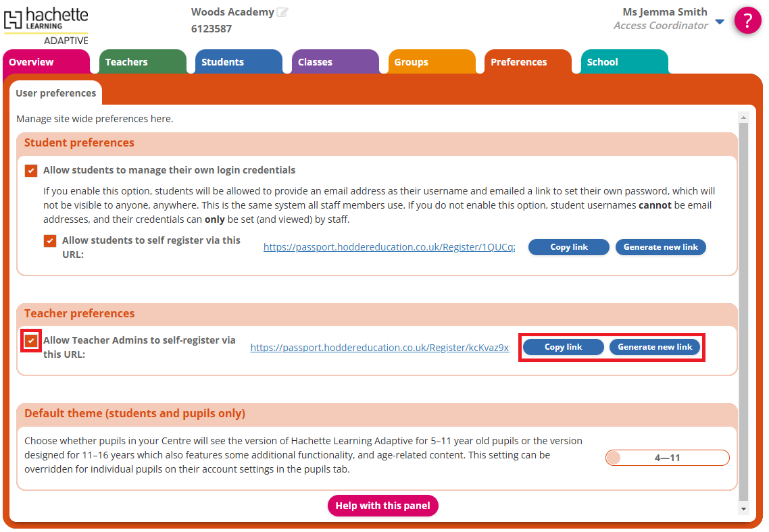769x532 pixels.
Task: Uncheck students managing their own login credentials
Action: tap(30, 171)
